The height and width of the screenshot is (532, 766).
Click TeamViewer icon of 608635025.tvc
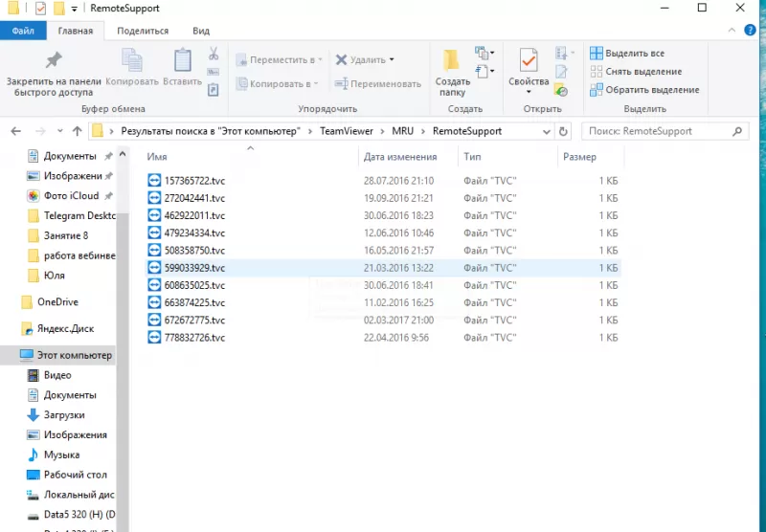pos(154,284)
